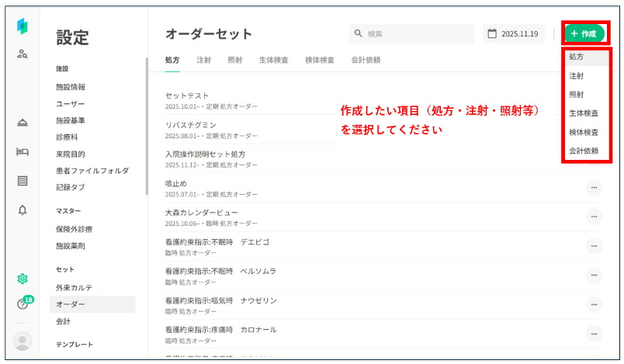
Task: Open the セットテスト order set
Action: click(187, 95)
